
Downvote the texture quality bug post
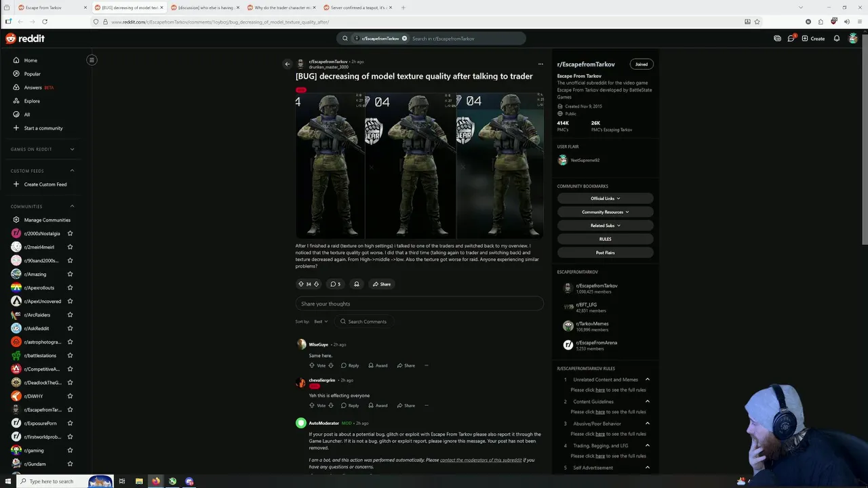(316, 284)
